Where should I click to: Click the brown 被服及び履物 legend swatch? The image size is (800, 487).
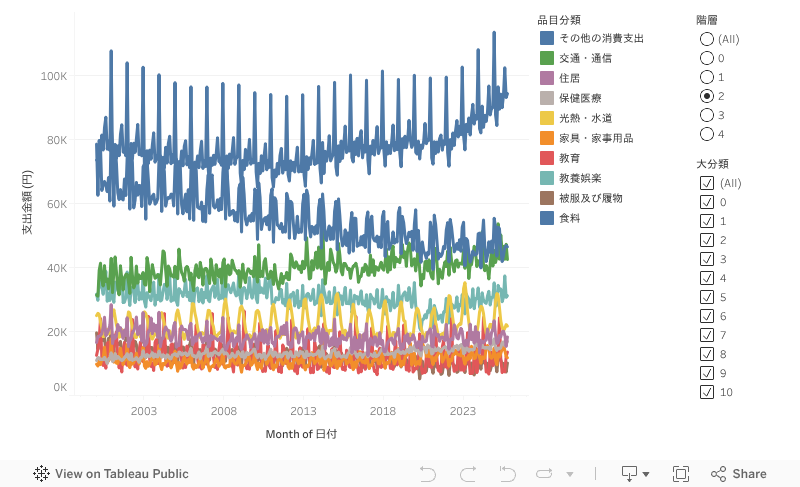click(x=547, y=198)
